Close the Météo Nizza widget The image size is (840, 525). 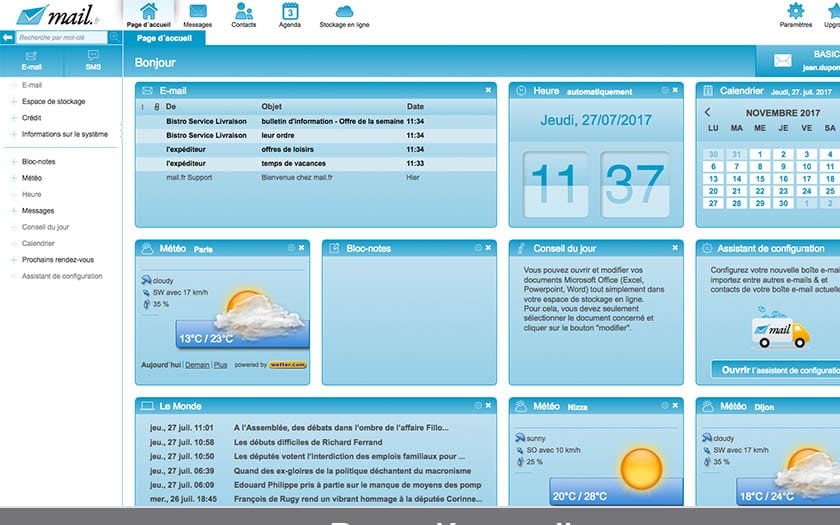[x=675, y=406]
